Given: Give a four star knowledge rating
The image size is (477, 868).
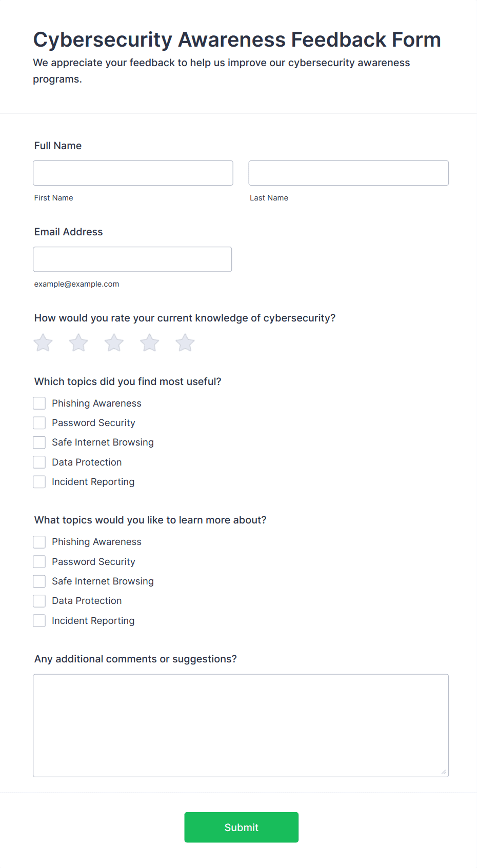Looking at the screenshot, I should click(150, 343).
